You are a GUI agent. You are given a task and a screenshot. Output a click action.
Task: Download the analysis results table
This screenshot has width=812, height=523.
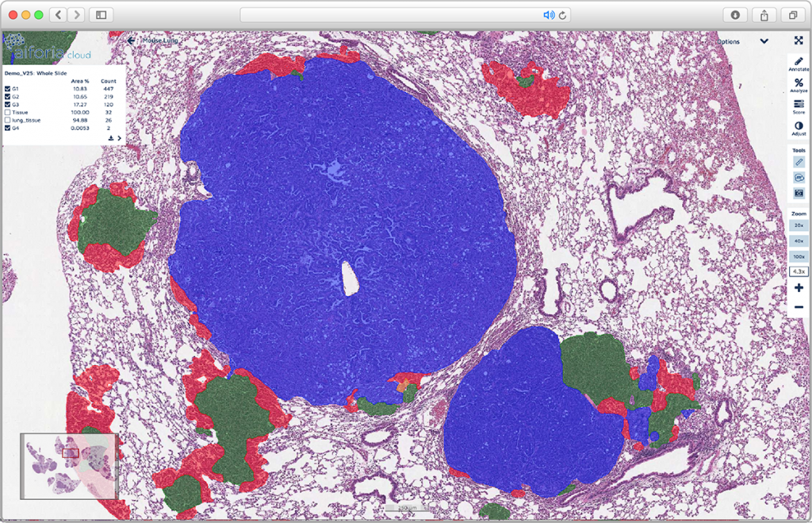[111, 138]
